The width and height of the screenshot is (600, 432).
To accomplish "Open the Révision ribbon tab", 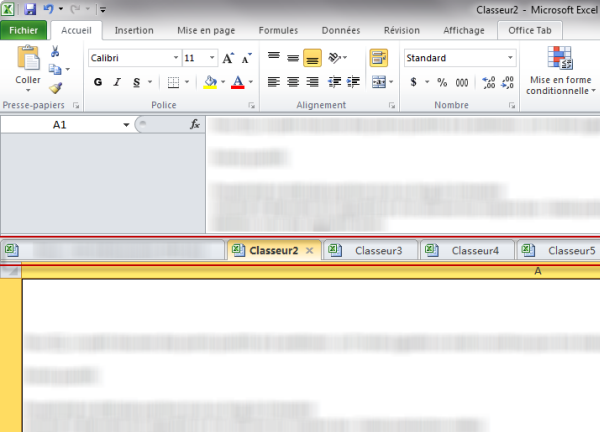I will click(402, 30).
